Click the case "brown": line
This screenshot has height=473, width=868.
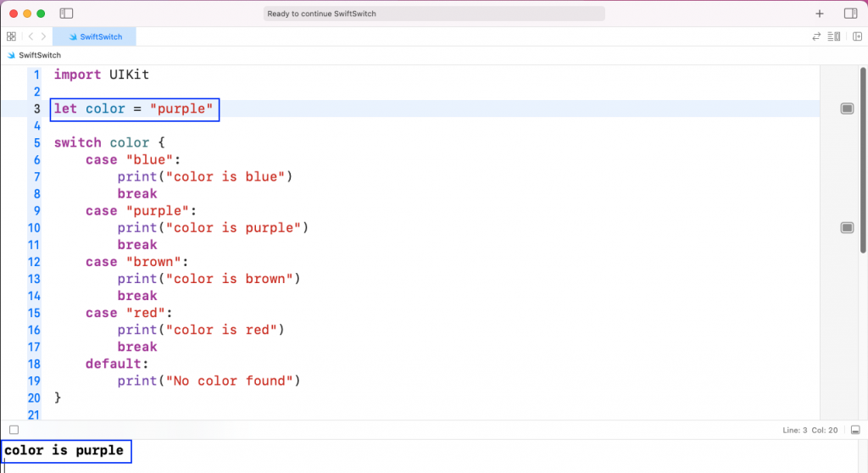click(136, 262)
